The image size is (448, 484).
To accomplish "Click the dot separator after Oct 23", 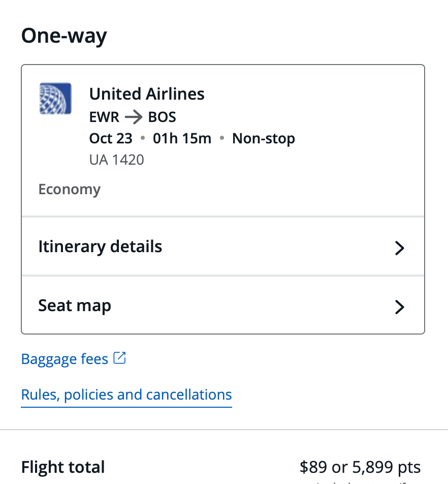I will [x=141, y=138].
